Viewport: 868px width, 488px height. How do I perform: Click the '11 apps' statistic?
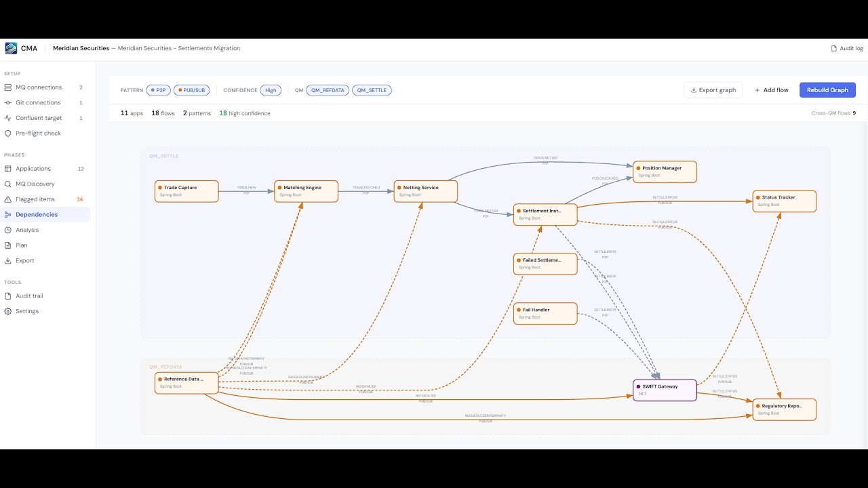[x=132, y=113]
